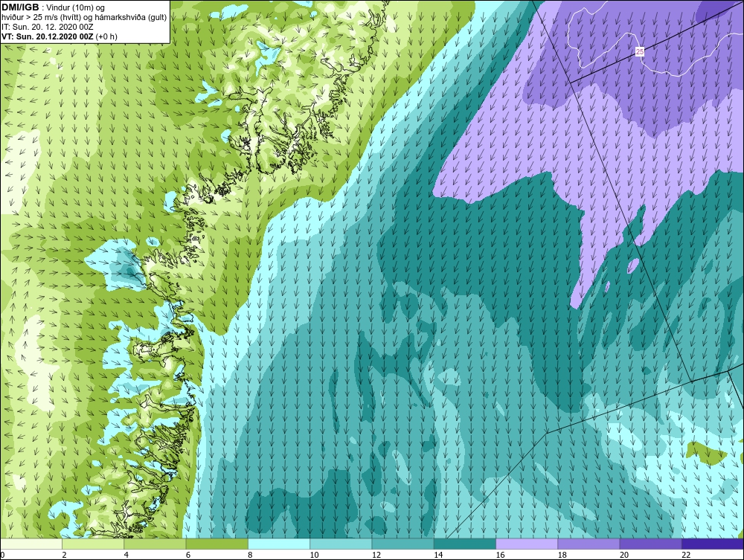The width and height of the screenshot is (744, 560).
Task: Click the legend tick label "0"
Action: click(x=2, y=556)
